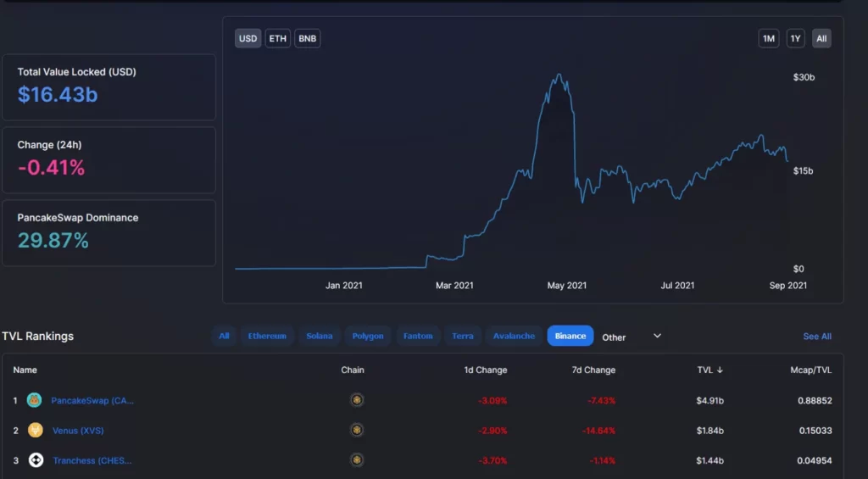Select the Solana chain tab
This screenshot has height=479, width=868.
320,336
